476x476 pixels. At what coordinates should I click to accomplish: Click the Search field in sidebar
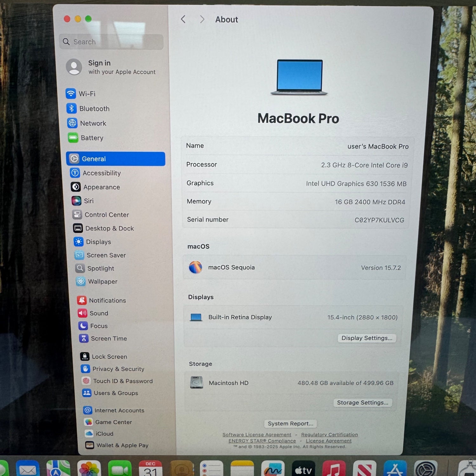pos(112,42)
